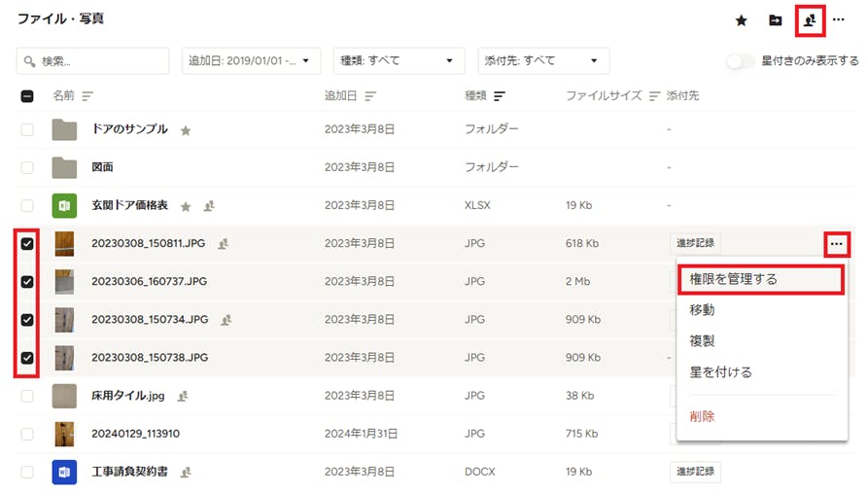Open three-dots menu on 20230308_150811.JPG row
This screenshot has width=868, height=494.
(837, 244)
